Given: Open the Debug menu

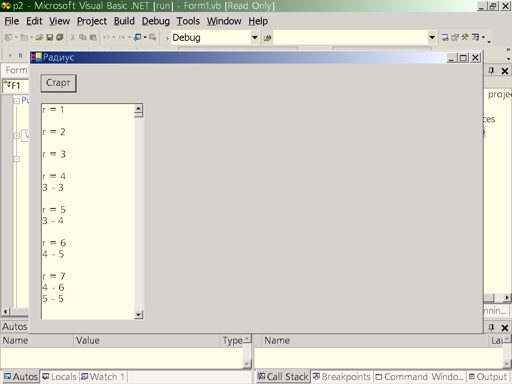Looking at the screenshot, I should click(156, 21).
